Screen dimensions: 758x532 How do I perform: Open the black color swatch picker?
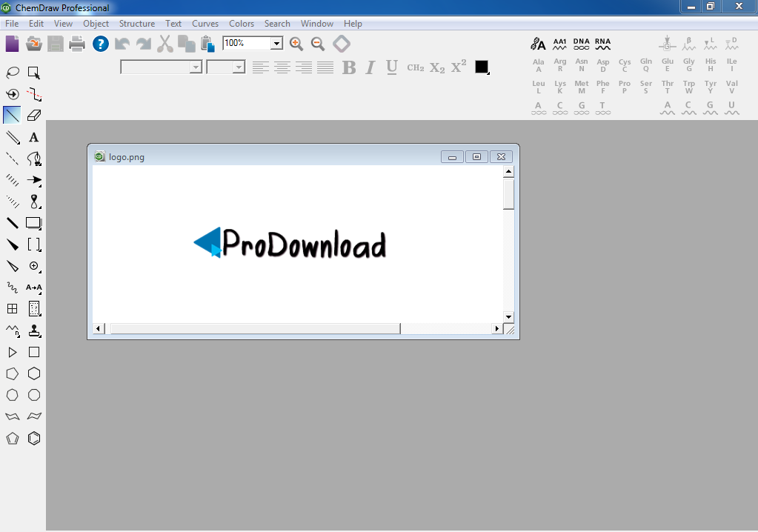[x=482, y=67]
